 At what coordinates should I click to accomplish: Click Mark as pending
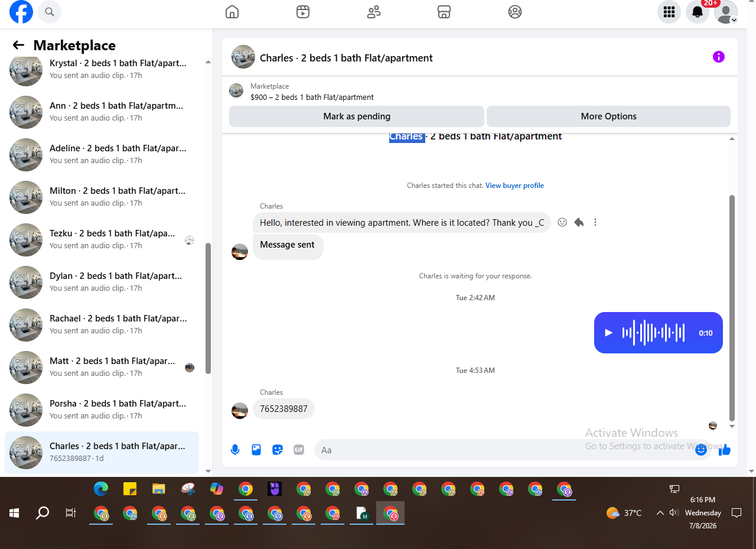357,116
